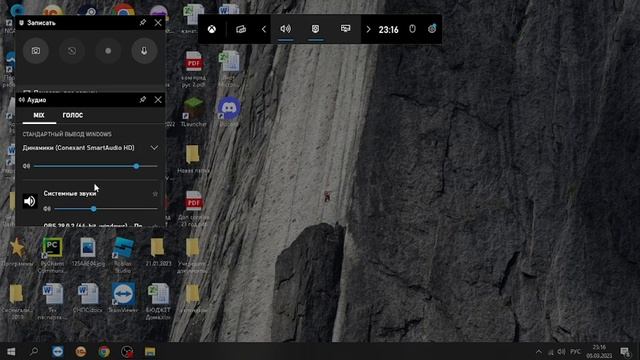This screenshot has height=360, width=640.
Task: Mute master output via small speaker icon
Action: pos(26,166)
